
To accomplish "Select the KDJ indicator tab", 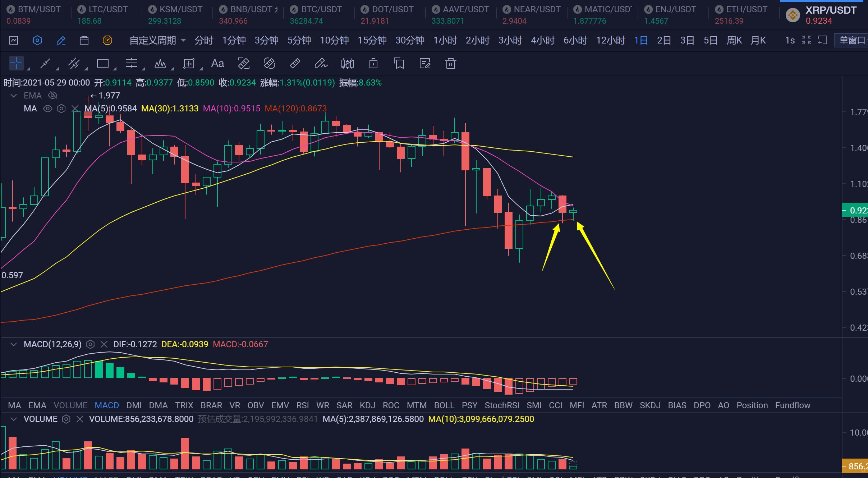I will click(367, 405).
